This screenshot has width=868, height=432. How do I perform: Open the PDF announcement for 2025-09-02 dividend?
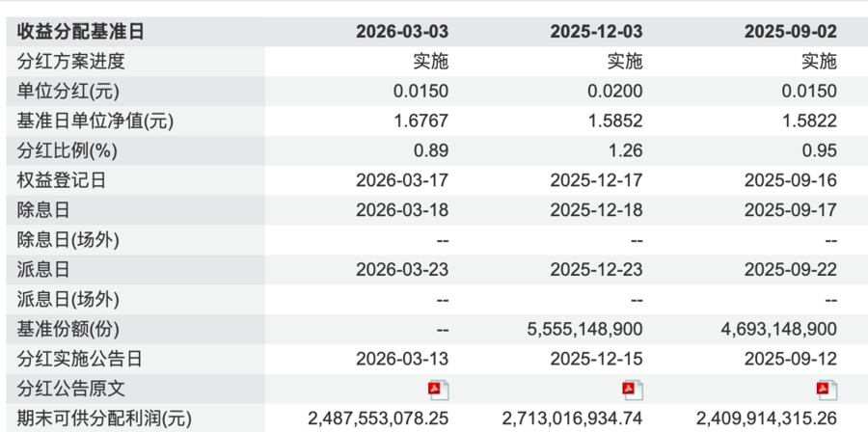click(x=827, y=390)
